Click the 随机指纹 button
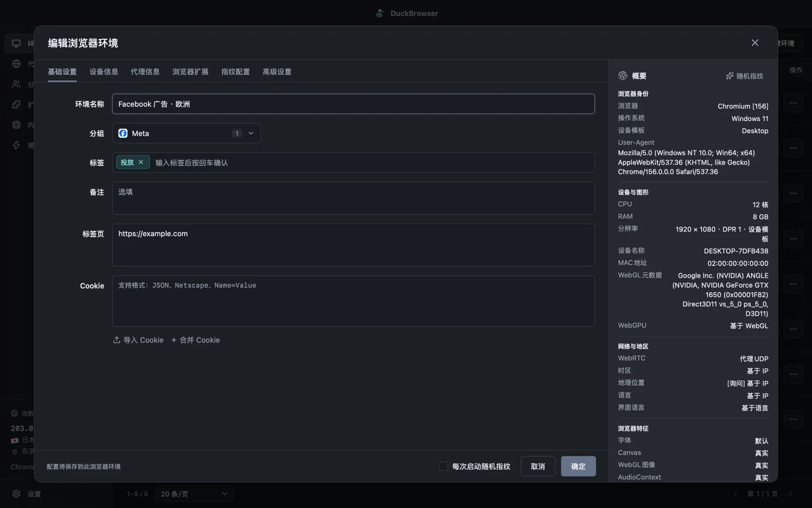 745,76
